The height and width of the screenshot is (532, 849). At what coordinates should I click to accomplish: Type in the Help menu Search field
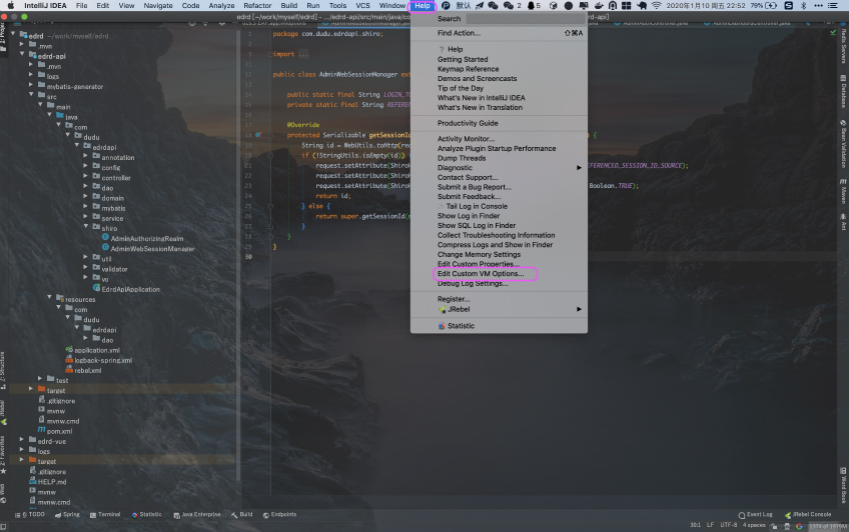524,18
